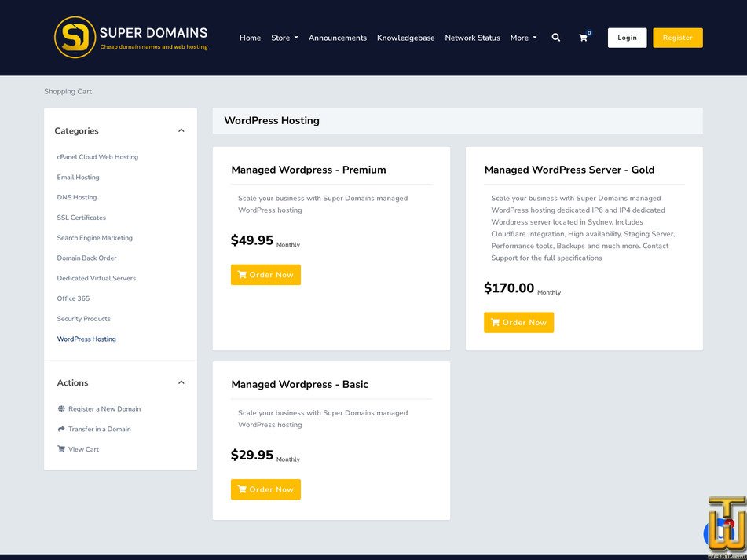Click the View Cart link
The image size is (747, 560).
[83, 449]
